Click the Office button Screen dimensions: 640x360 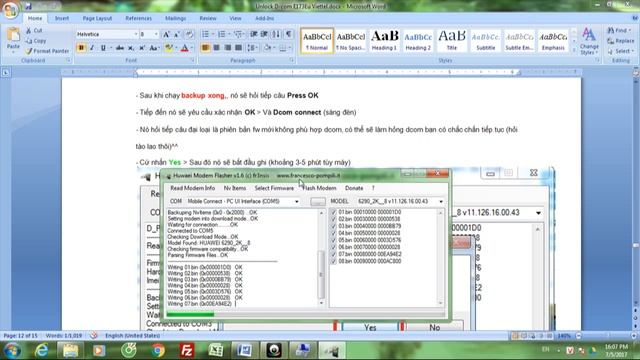point(11,10)
